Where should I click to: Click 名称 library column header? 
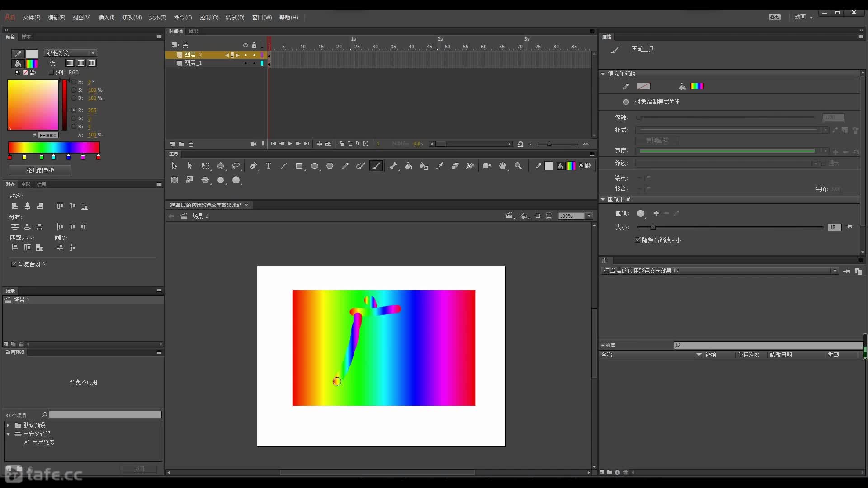pos(607,355)
